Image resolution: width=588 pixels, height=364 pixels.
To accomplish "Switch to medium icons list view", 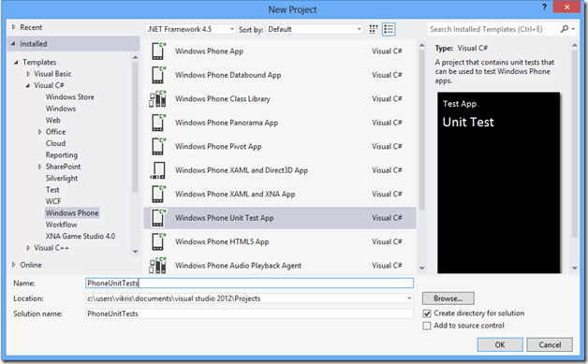I will pyautogui.click(x=389, y=29).
